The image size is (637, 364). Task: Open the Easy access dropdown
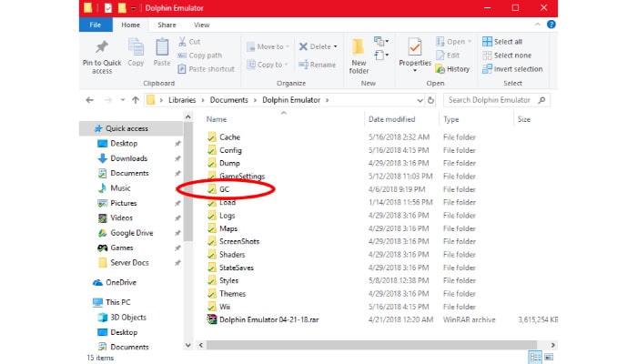click(381, 55)
